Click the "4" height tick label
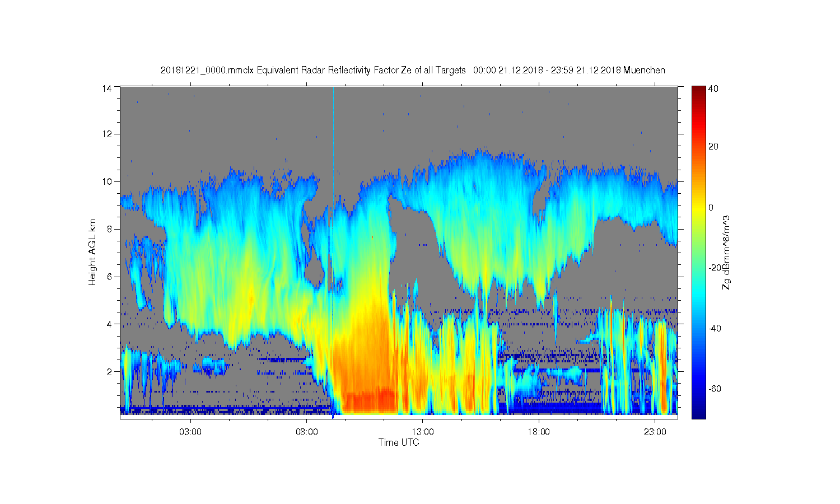840x504 pixels. (x=110, y=324)
